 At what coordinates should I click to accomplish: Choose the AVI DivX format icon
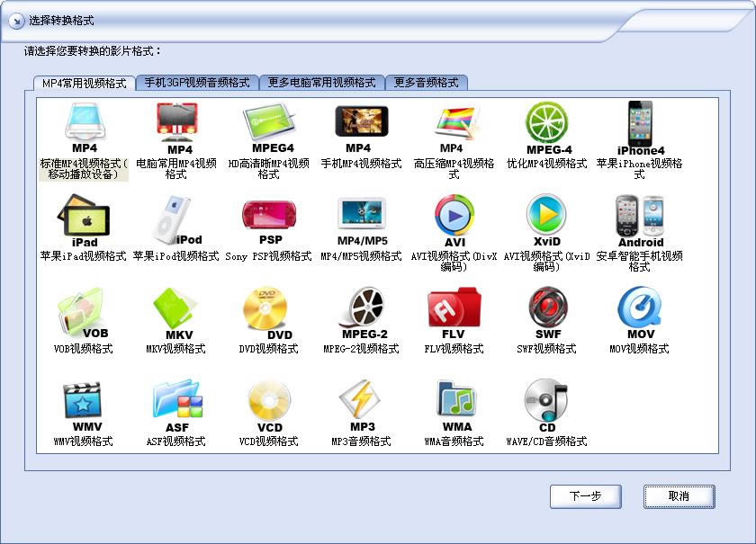pos(454,220)
